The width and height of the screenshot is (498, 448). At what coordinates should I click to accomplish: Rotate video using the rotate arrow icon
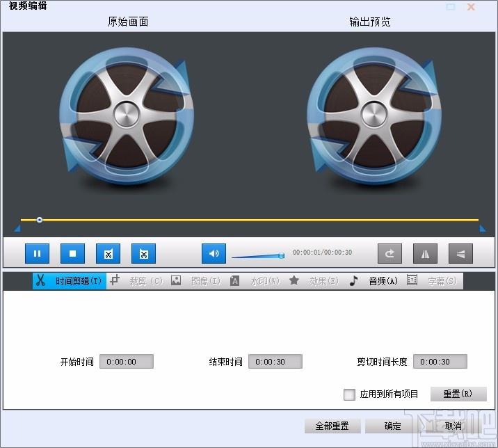point(389,253)
